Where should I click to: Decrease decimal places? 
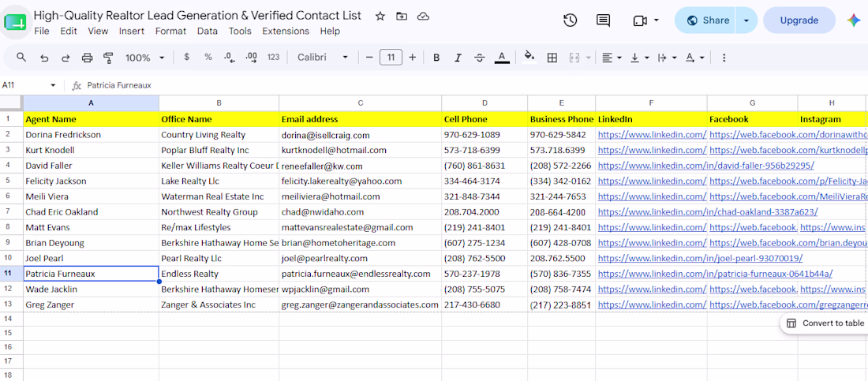pos(229,57)
